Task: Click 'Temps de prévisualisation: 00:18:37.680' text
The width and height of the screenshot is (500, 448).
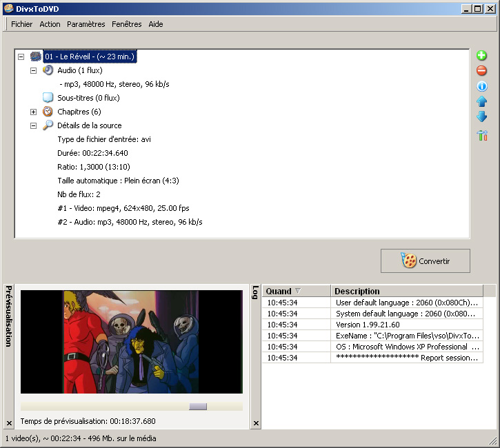Action: [88, 421]
